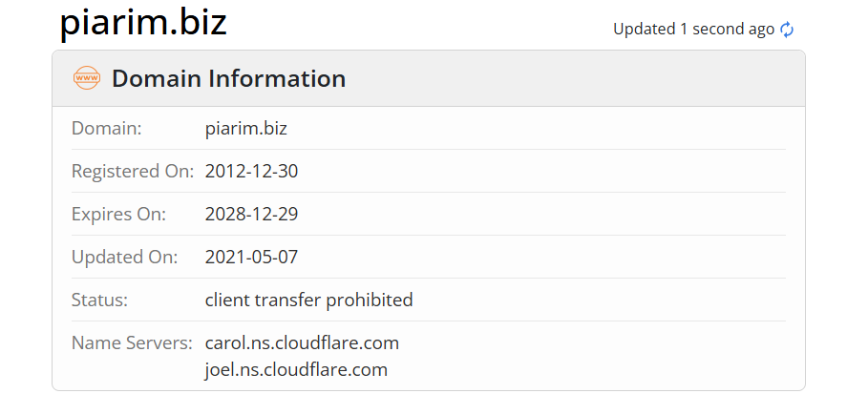Click the Registered On label
Image resolution: width=868 pixels, height=394 pixels.
tap(133, 172)
